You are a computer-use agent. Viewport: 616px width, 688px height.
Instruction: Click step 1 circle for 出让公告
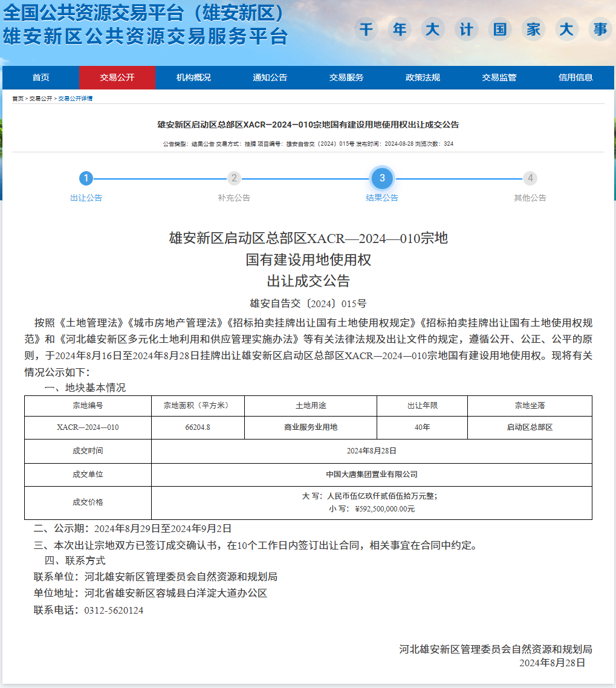[x=86, y=178]
